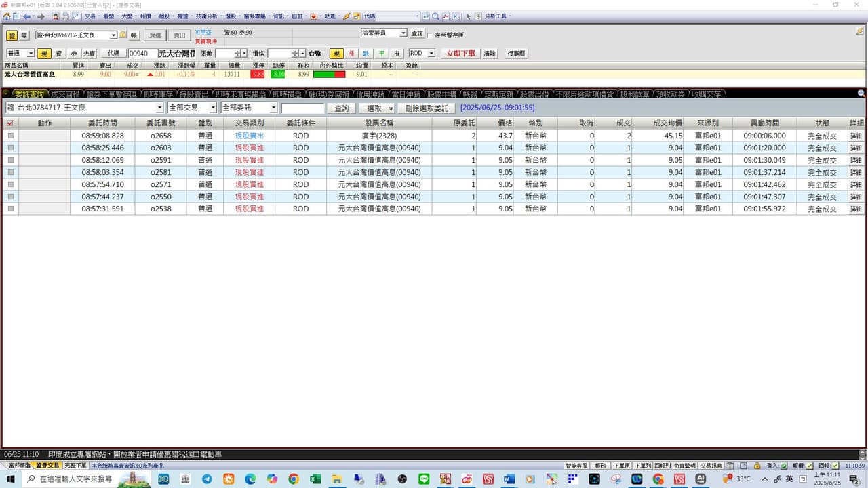Open the account dropdown in order query filter
868x488 pixels.
pyautogui.click(x=160, y=108)
